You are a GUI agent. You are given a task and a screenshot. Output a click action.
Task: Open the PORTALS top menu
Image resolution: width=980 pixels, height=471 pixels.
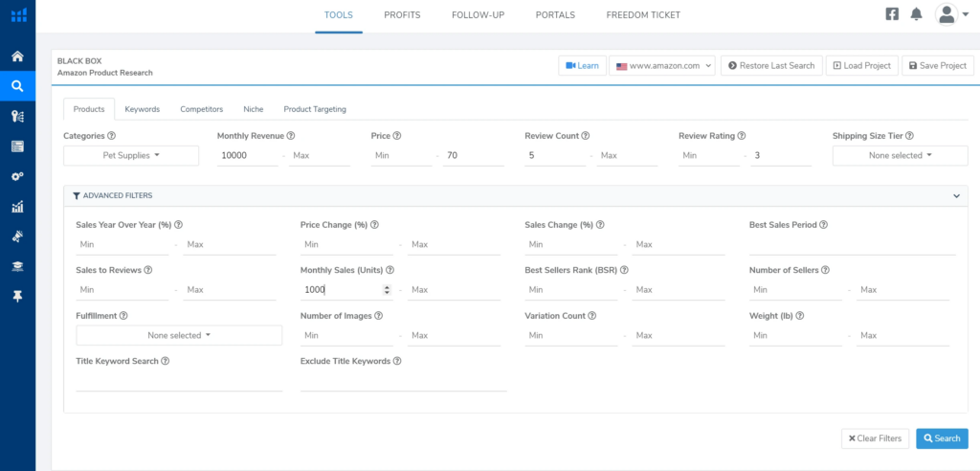pyautogui.click(x=555, y=15)
